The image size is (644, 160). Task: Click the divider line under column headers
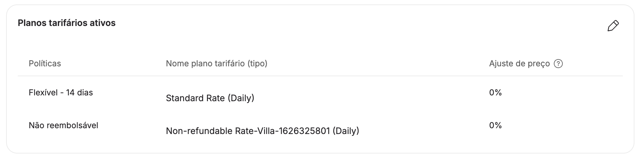[320, 76]
